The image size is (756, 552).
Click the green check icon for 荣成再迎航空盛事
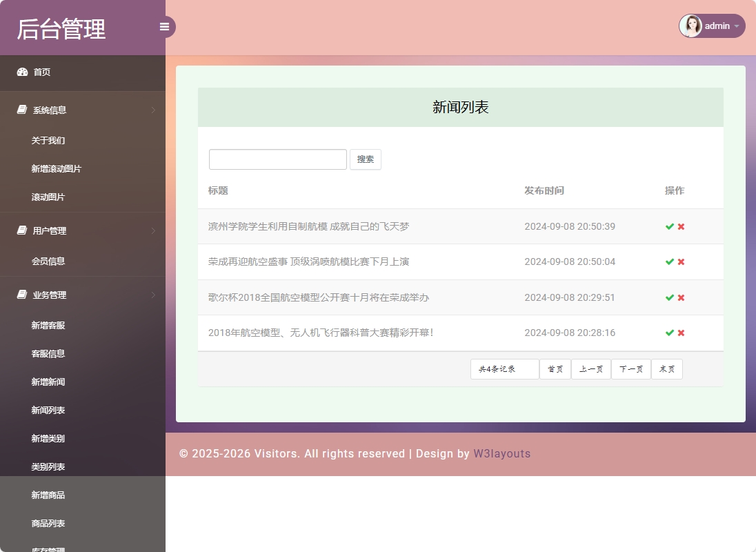click(x=669, y=262)
